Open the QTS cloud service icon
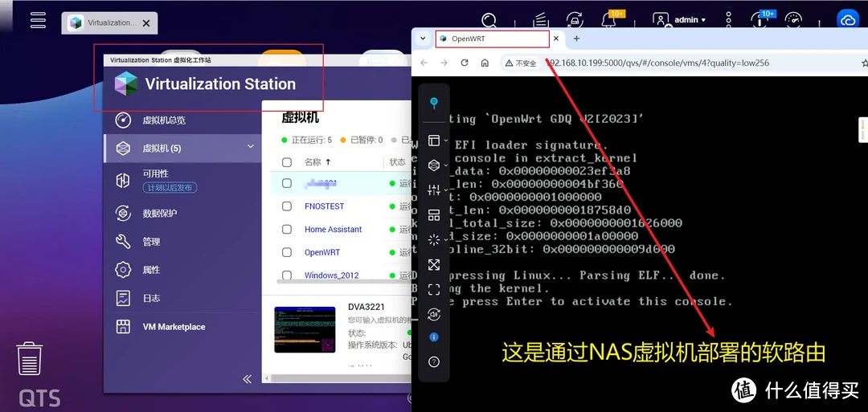Viewport: 868px width, 412px height. (x=848, y=20)
